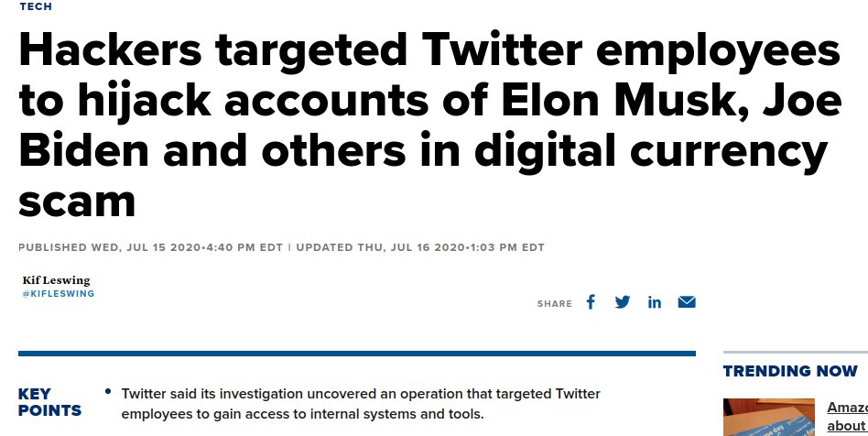Click the published date 'Wed, Jul 15 2020'

146,247
